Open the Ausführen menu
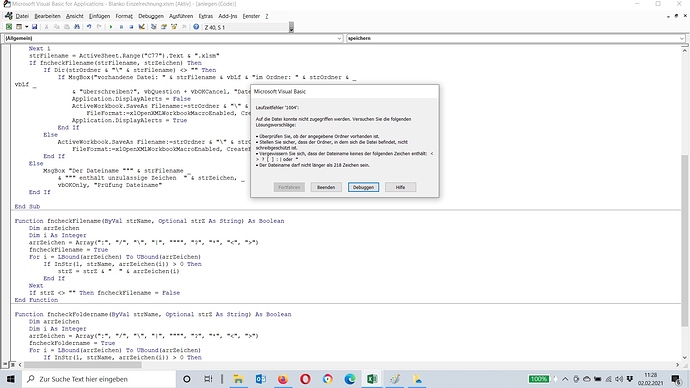The height and width of the screenshot is (388, 690). click(181, 16)
